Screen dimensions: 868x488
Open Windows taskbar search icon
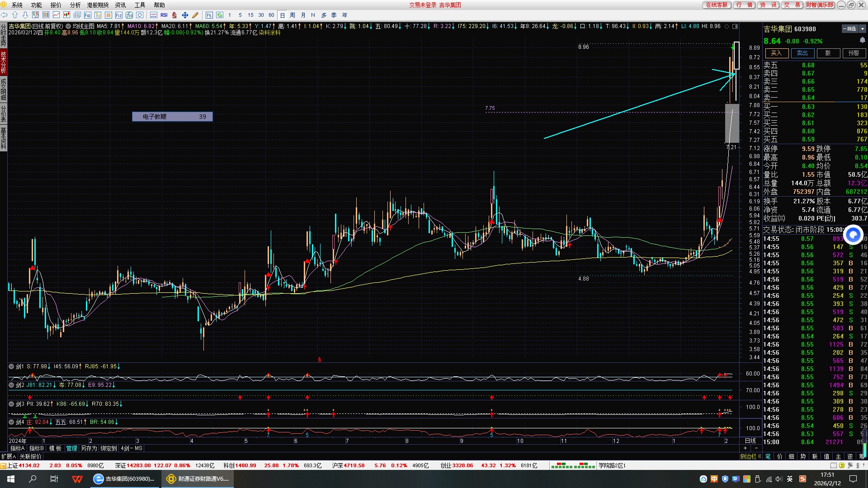click(x=33, y=479)
